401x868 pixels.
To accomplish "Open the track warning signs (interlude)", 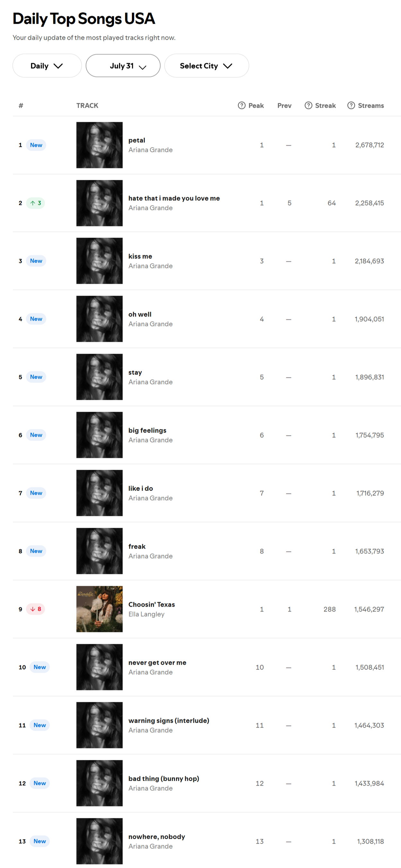I will click(x=169, y=721).
